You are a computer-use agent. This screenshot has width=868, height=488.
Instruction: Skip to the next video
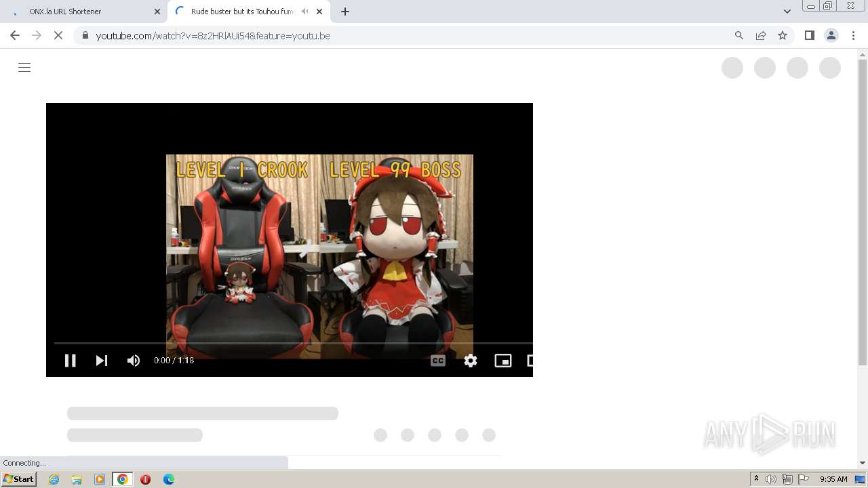tap(102, 361)
